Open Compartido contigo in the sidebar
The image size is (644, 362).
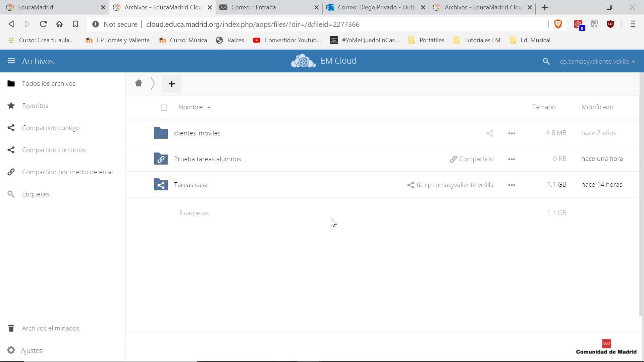(x=50, y=128)
